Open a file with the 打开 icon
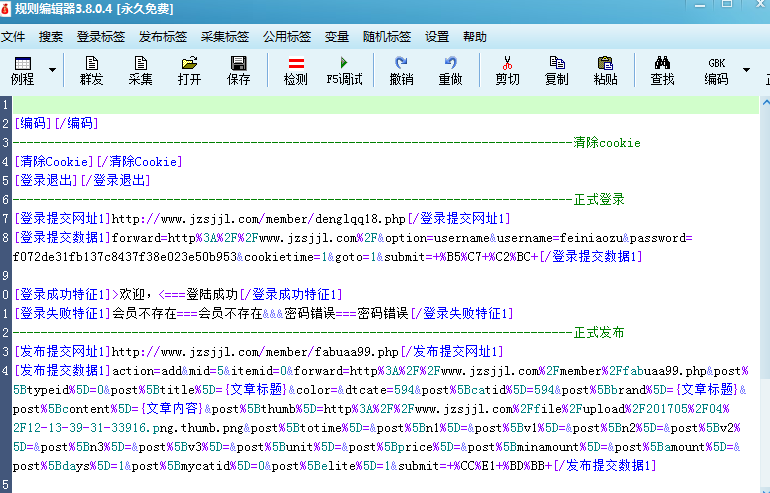This screenshot has height=493, width=770. 190,71
